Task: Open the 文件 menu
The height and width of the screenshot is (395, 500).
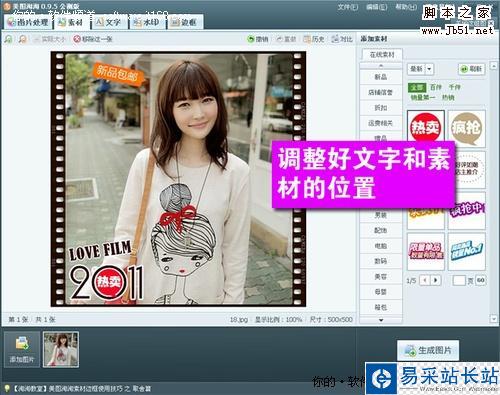Action: 348,7
